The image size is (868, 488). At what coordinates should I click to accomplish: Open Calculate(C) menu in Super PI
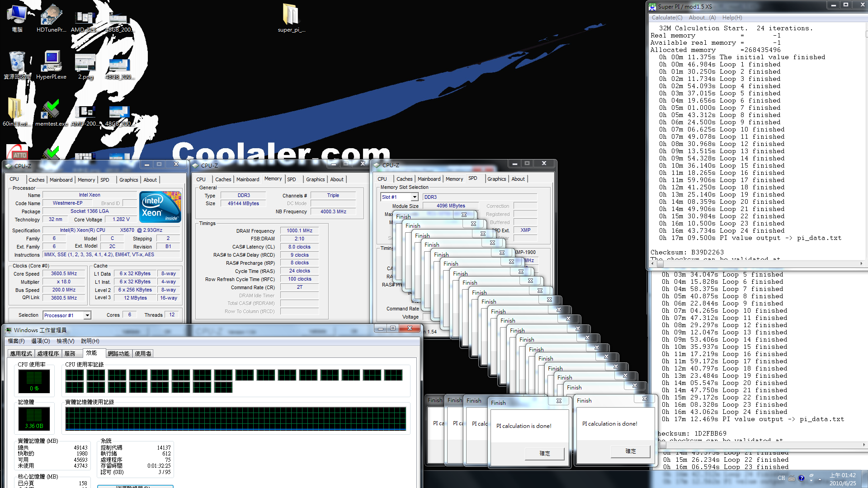click(x=667, y=18)
